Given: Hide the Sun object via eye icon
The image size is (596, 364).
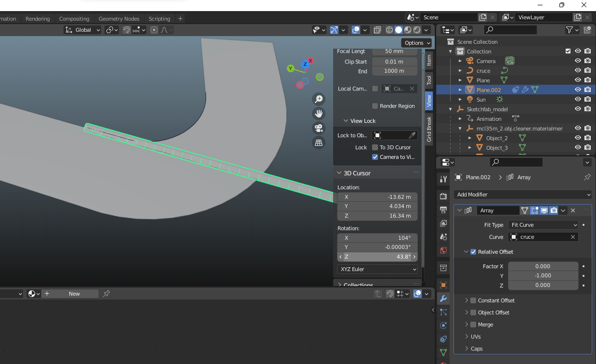Looking at the screenshot, I should point(578,99).
